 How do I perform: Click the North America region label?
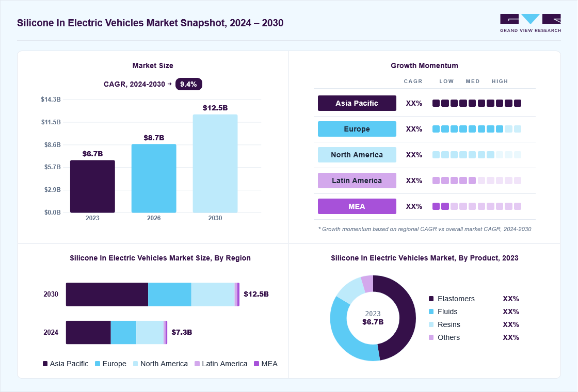357,155
